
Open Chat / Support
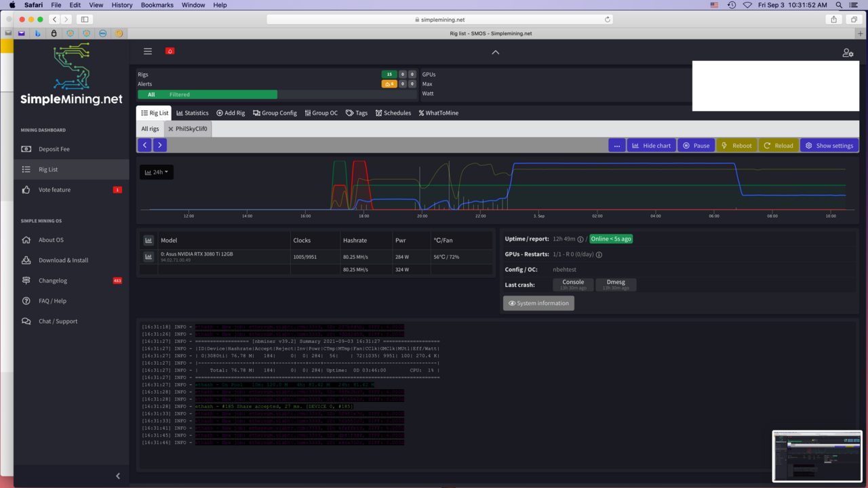71,321
